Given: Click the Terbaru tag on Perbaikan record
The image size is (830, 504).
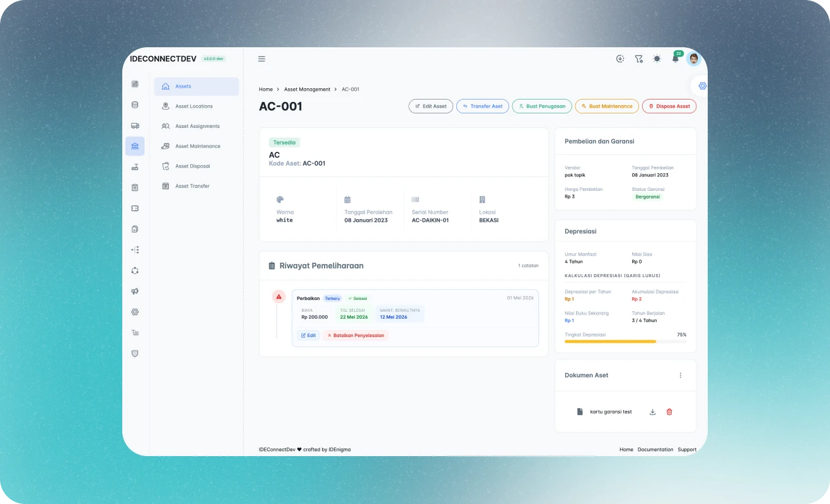Looking at the screenshot, I should [332, 299].
